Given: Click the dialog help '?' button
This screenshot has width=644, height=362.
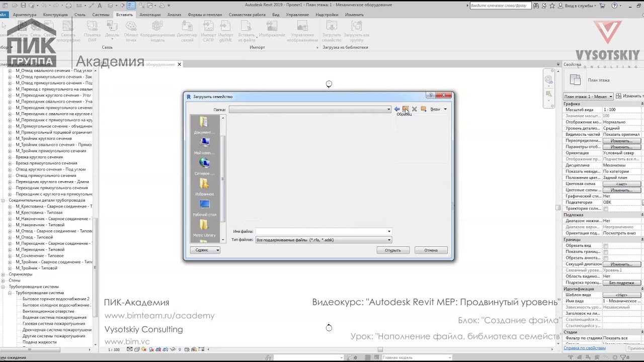Looking at the screenshot, I should (431, 96).
